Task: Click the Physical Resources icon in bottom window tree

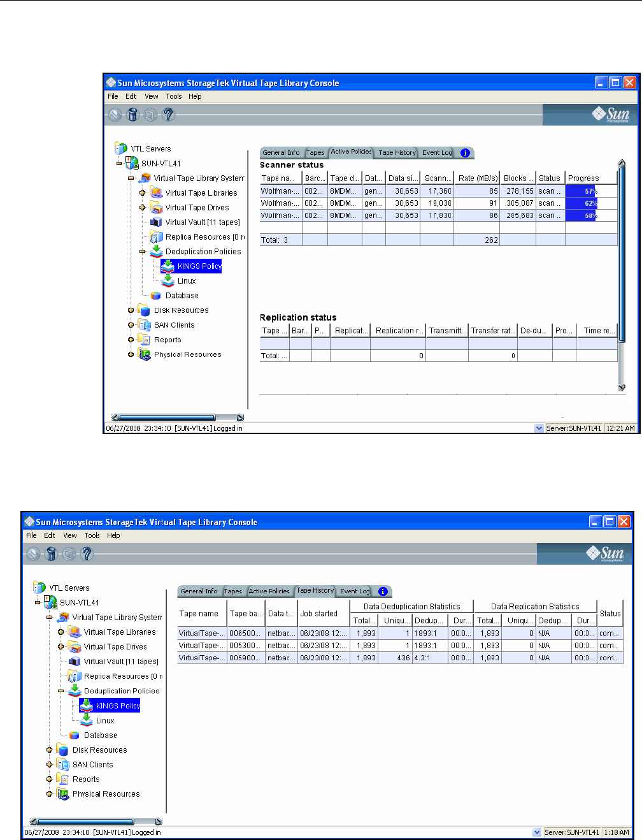Action: [62, 793]
